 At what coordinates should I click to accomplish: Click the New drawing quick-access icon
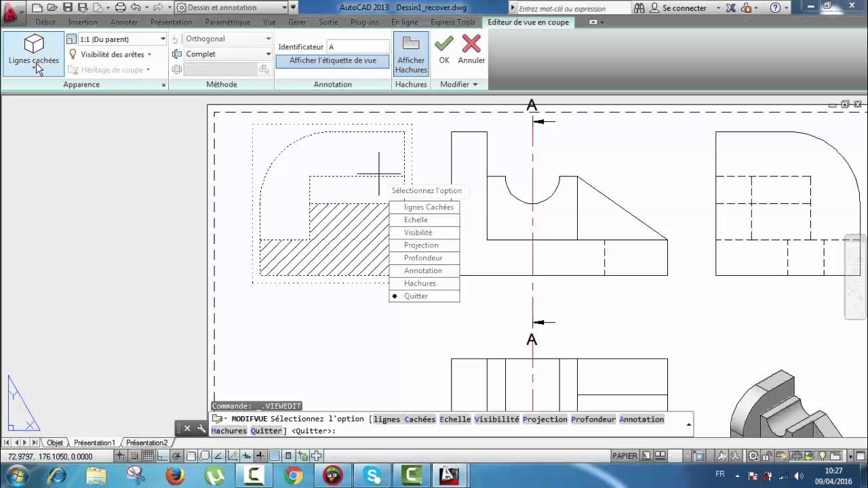[x=37, y=7]
